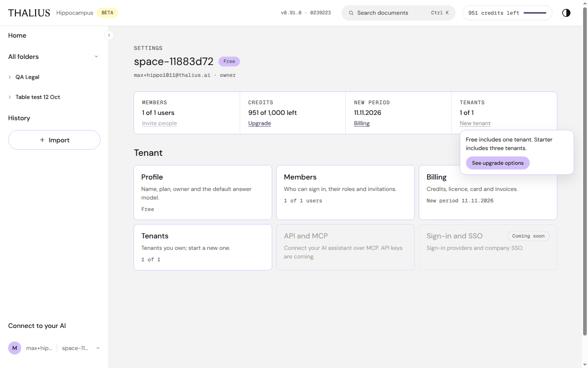Select All folders in the sidebar
Image resolution: width=588 pixels, height=368 pixels.
[x=23, y=57]
